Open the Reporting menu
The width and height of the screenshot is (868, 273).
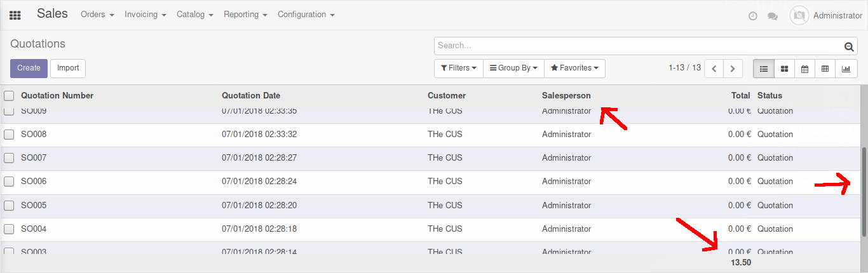click(245, 15)
